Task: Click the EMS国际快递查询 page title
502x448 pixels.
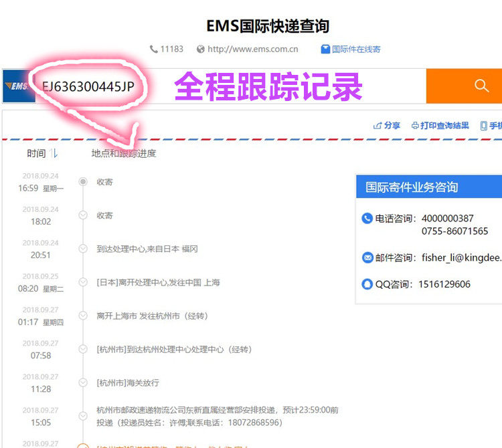Action: (x=268, y=26)
